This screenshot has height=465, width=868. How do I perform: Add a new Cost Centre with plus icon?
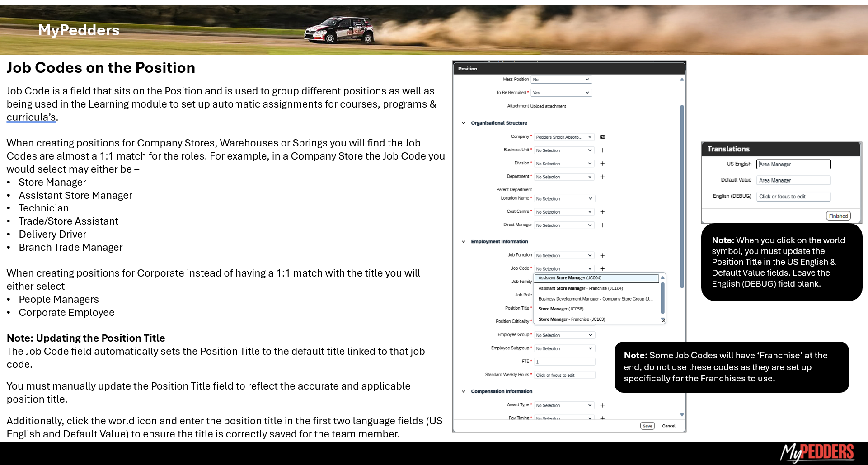pyautogui.click(x=602, y=212)
